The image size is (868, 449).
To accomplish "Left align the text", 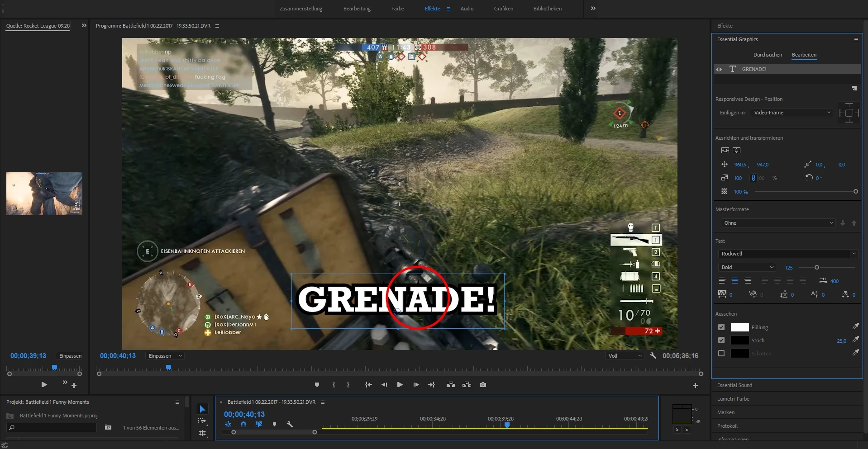I will (722, 281).
